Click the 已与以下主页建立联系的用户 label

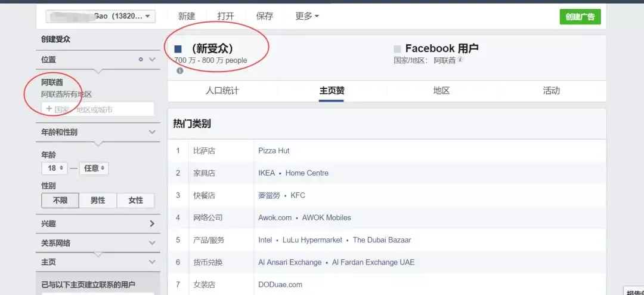88,285
